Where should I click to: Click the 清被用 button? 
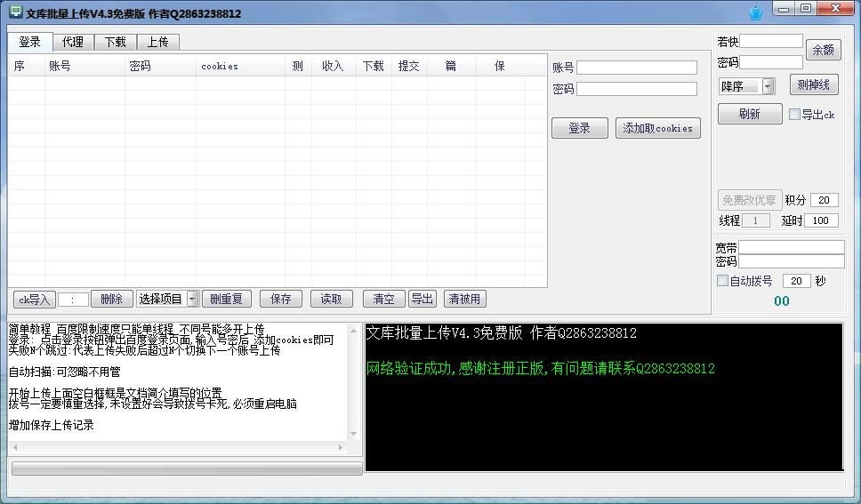pos(464,300)
